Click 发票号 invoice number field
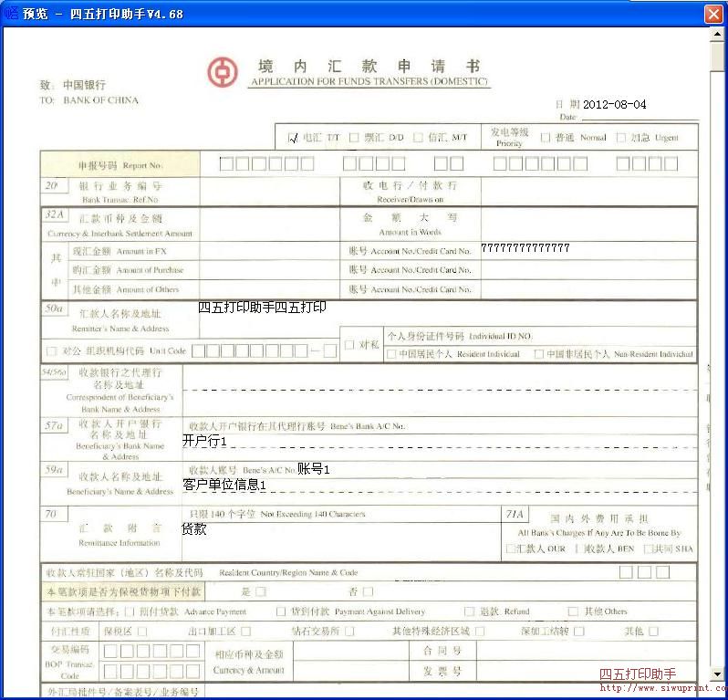The image size is (728, 700). (586, 671)
